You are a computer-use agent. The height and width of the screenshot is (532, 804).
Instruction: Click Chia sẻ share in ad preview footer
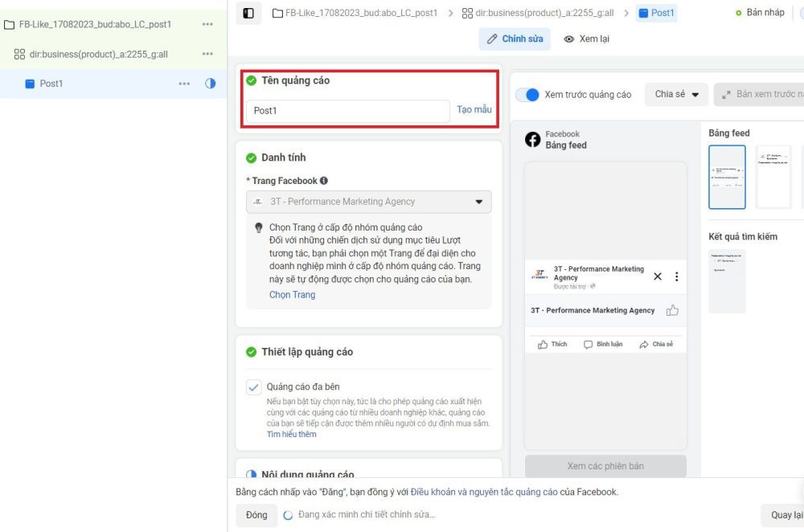(656, 345)
